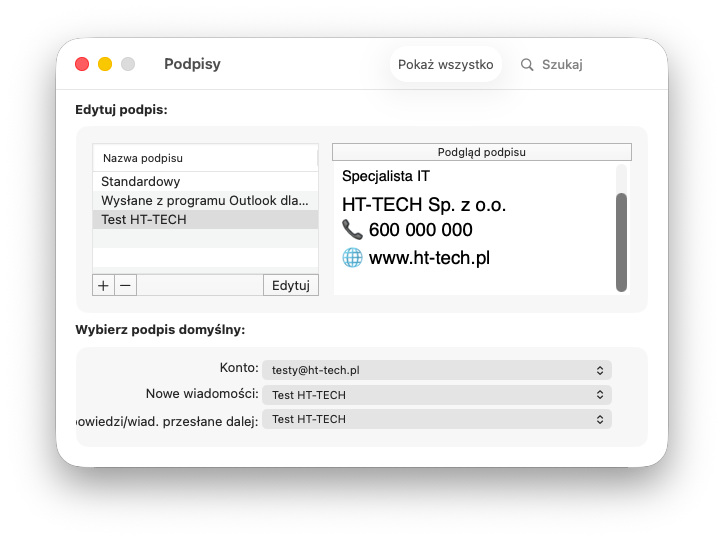Click www.ht-tech.pl in the preview
Image resolution: width=724 pixels, height=541 pixels.
click(429, 258)
